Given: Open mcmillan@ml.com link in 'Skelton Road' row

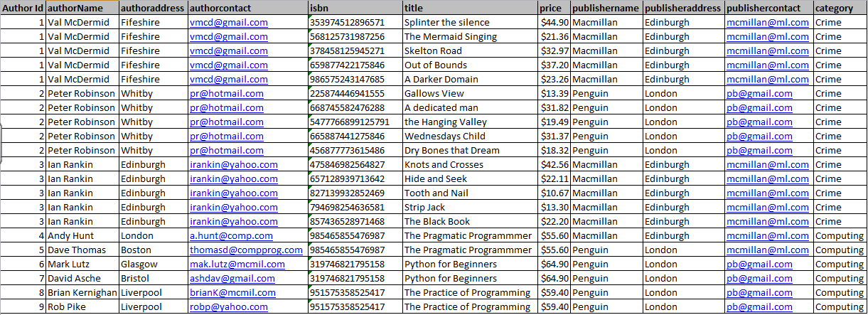Looking at the screenshot, I should coord(768,50).
